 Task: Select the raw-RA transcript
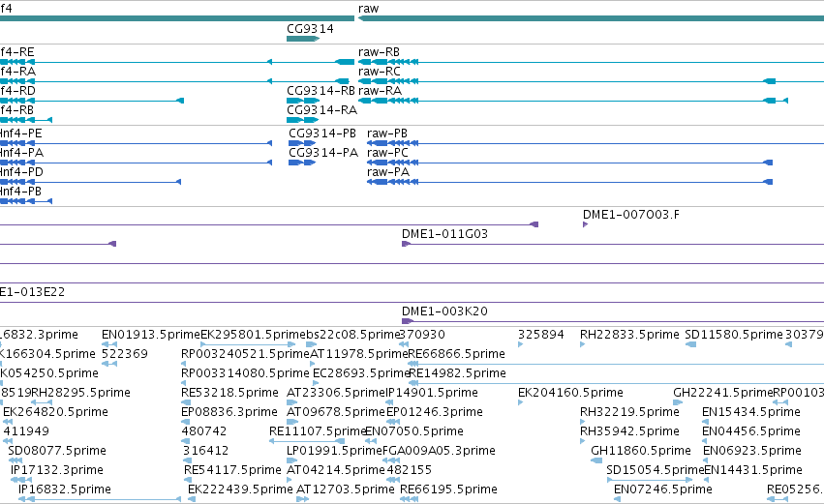pos(573,101)
